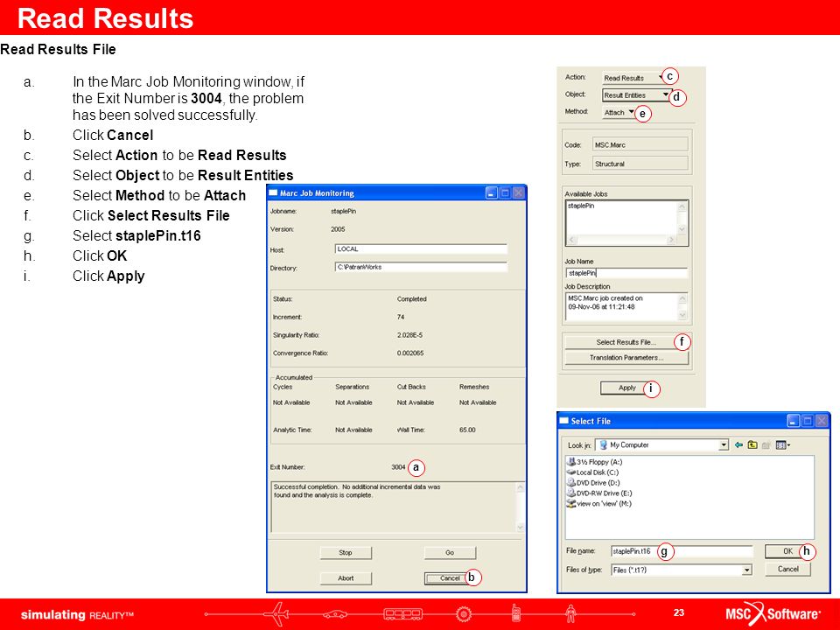Image resolution: width=840 pixels, height=630 pixels.
Task: Open the view menu icon in Select File
Action: tap(782, 444)
